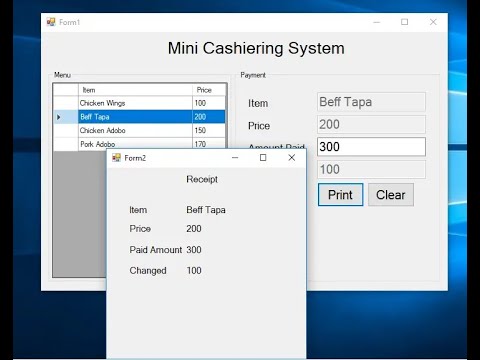Close the Form2 receipt window
Screen dimensions: 480x360
pyautogui.click(x=292, y=158)
